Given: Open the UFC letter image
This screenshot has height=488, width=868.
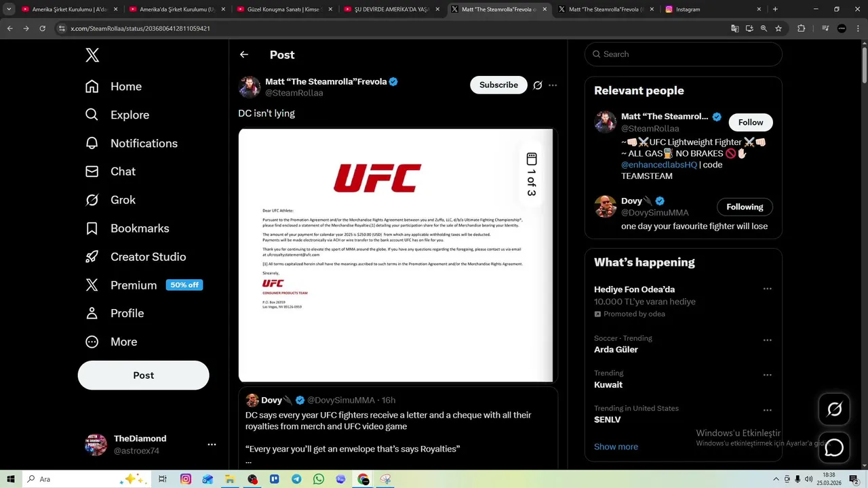Looking at the screenshot, I should [x=397, y=256].
